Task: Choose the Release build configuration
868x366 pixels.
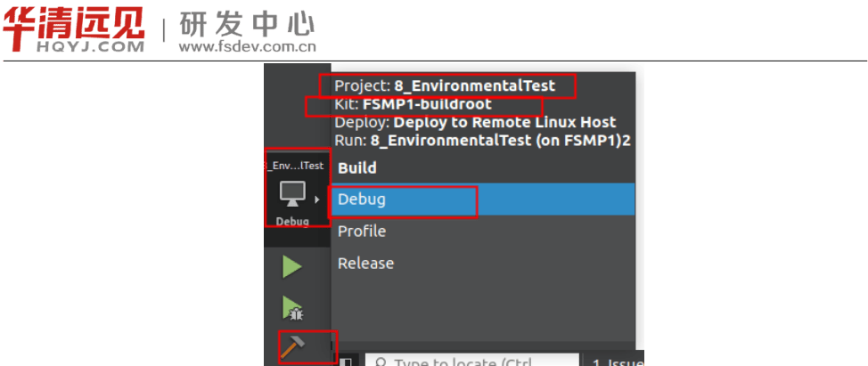Action: (365, 264)
